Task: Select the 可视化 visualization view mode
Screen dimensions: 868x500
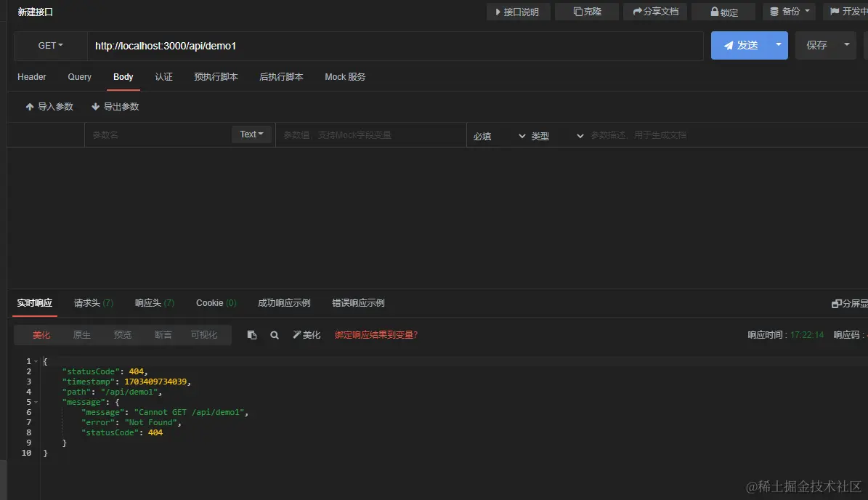Action: click(203, 335)
